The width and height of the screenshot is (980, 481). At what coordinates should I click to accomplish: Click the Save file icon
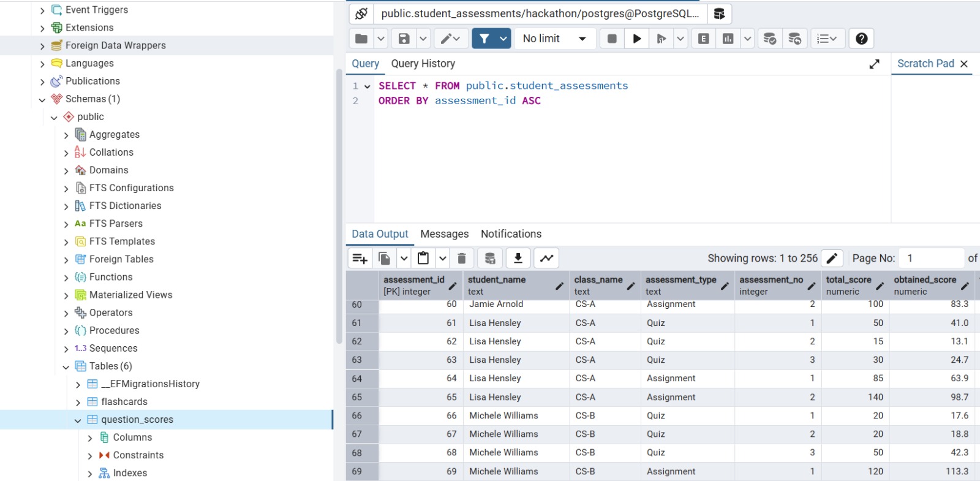tap(404, 39)
